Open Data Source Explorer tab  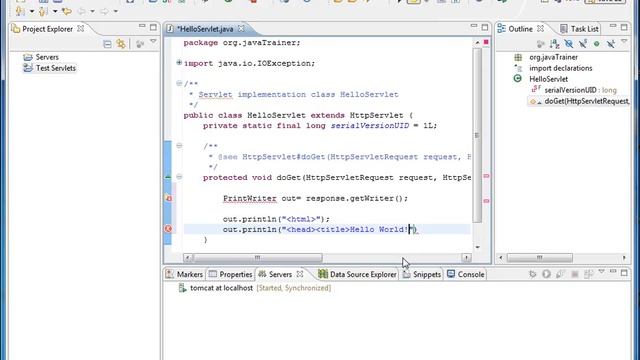(357, 274)
